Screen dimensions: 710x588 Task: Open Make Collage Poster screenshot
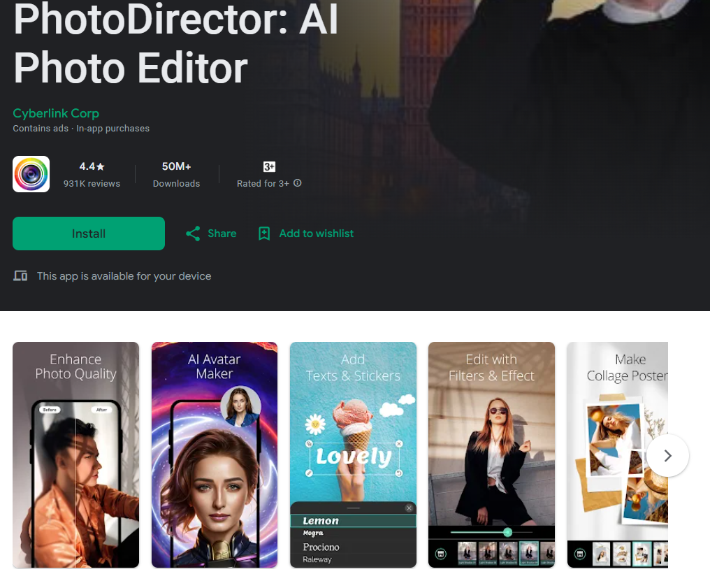point(618,455)
